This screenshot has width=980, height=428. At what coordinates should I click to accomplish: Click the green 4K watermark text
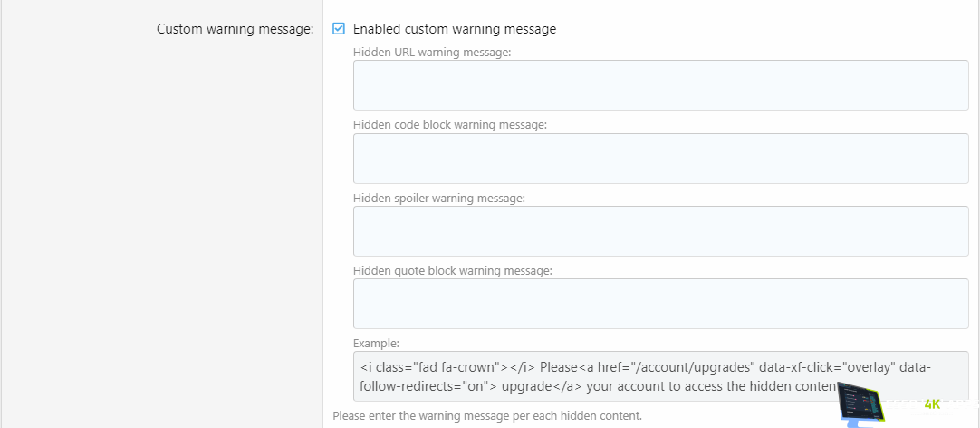click(932, 404)
